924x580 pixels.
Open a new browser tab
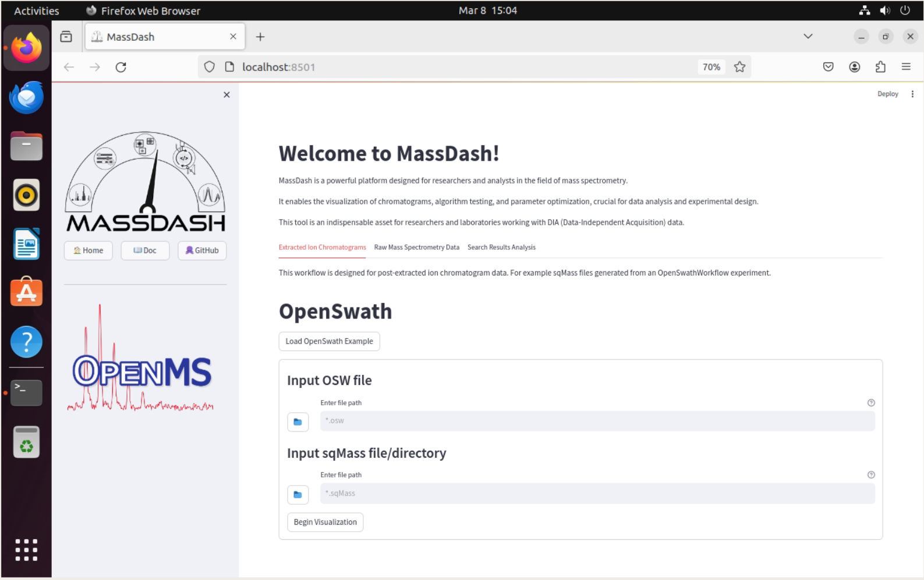pos(260,37)
